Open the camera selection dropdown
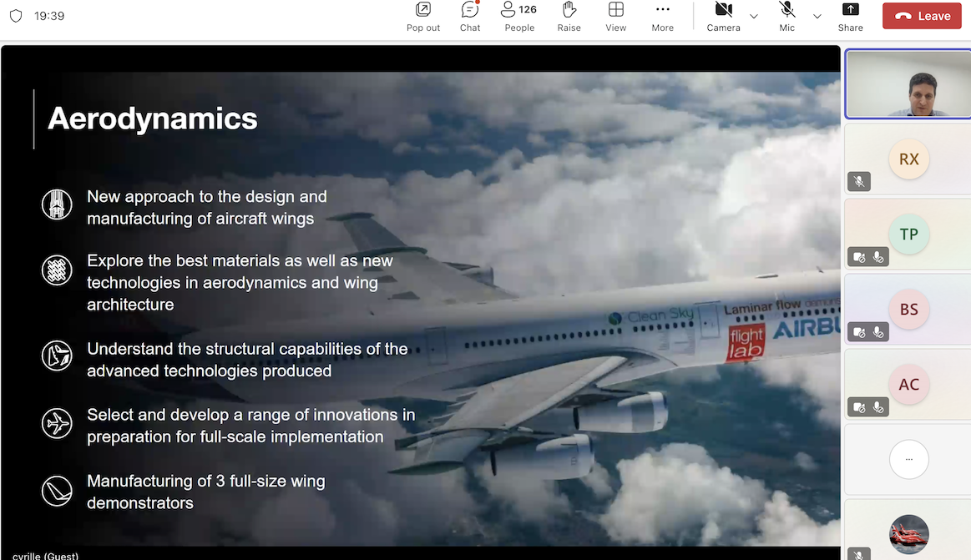This screenshot has height=560, width=971. click(x=754, y=16)
